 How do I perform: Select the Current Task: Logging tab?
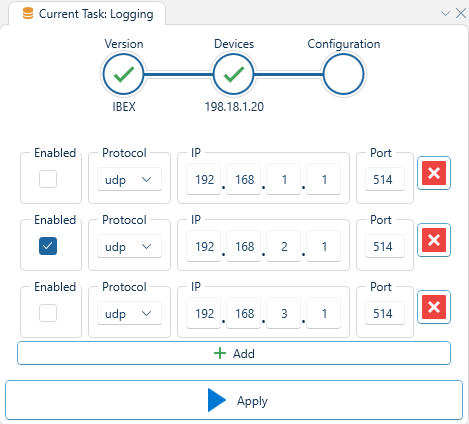[x=87, y=14]
